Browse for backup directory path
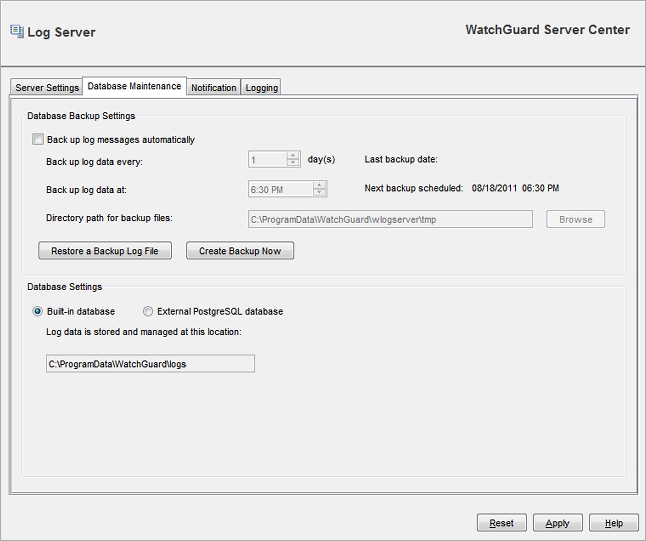The height and width of the screenshot is (541, 646). (575, 219)
